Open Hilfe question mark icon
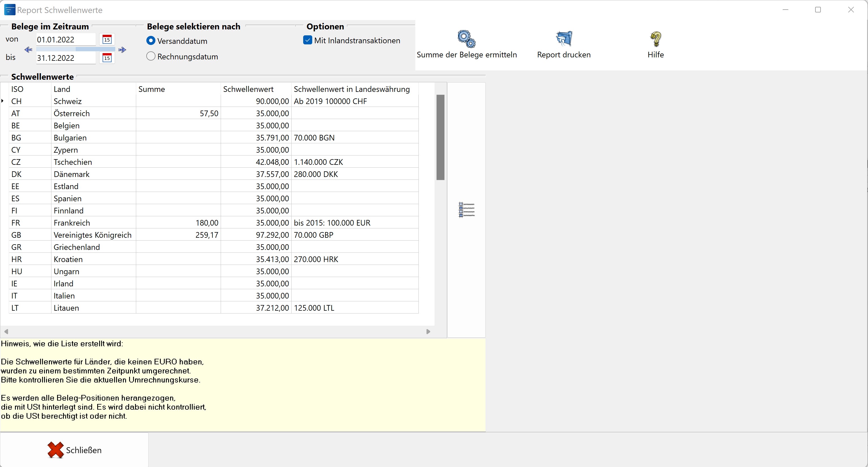The height and width of the screenshot is (467, 868). 656,39
